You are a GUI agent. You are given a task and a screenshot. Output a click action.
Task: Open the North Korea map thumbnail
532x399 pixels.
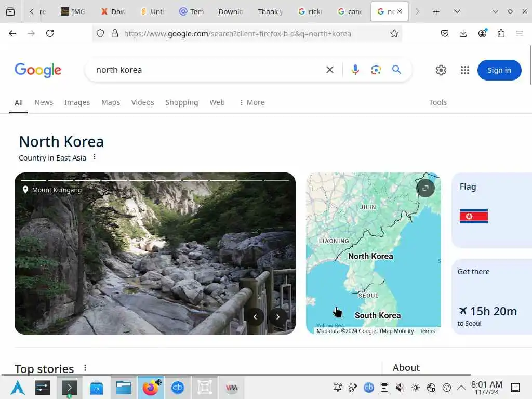[x=373, y=254]
